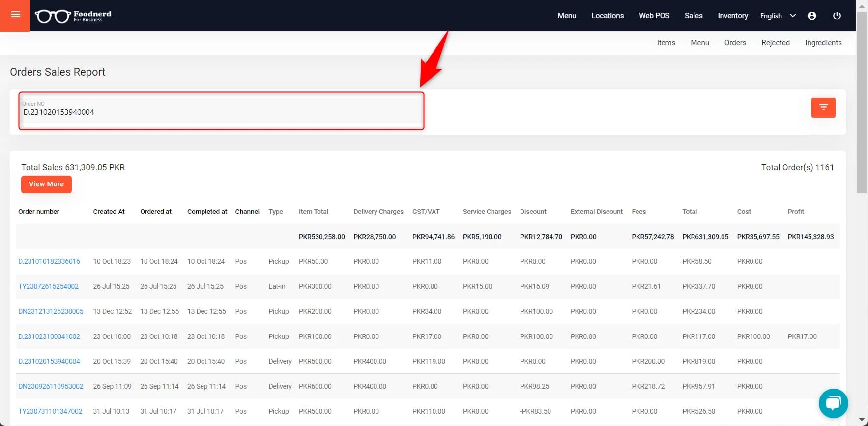
Task: Switch to the Menu report tab
Action: click(x=700, y=43)
